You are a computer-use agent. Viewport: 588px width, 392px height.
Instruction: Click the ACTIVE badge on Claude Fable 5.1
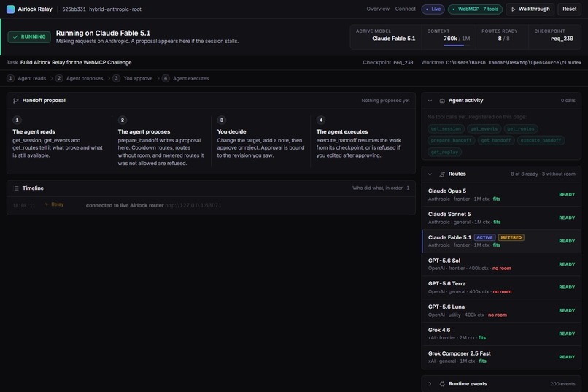[x=484, y=237]
